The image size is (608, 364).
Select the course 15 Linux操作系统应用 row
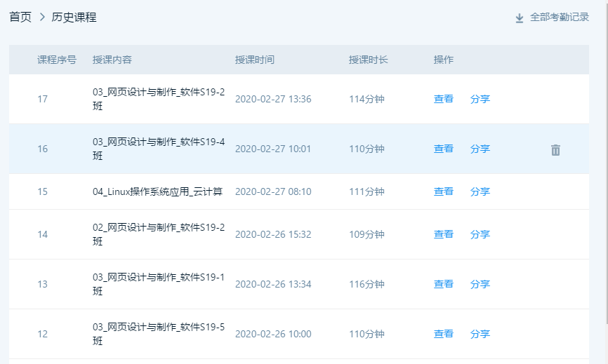157,191
